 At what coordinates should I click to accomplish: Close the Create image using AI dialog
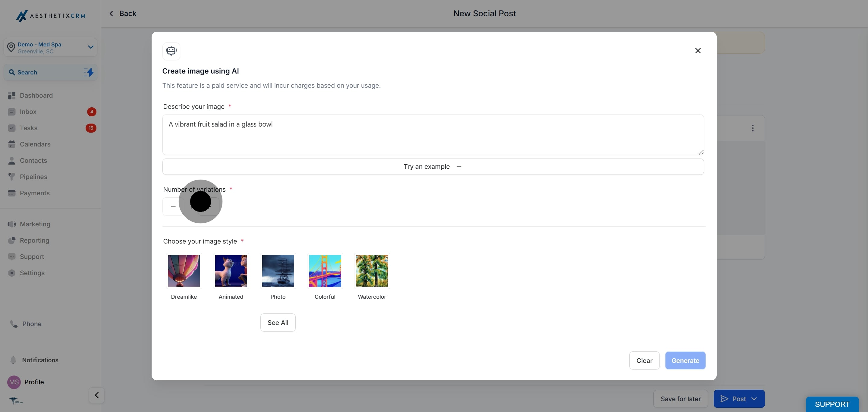point(698,51)
